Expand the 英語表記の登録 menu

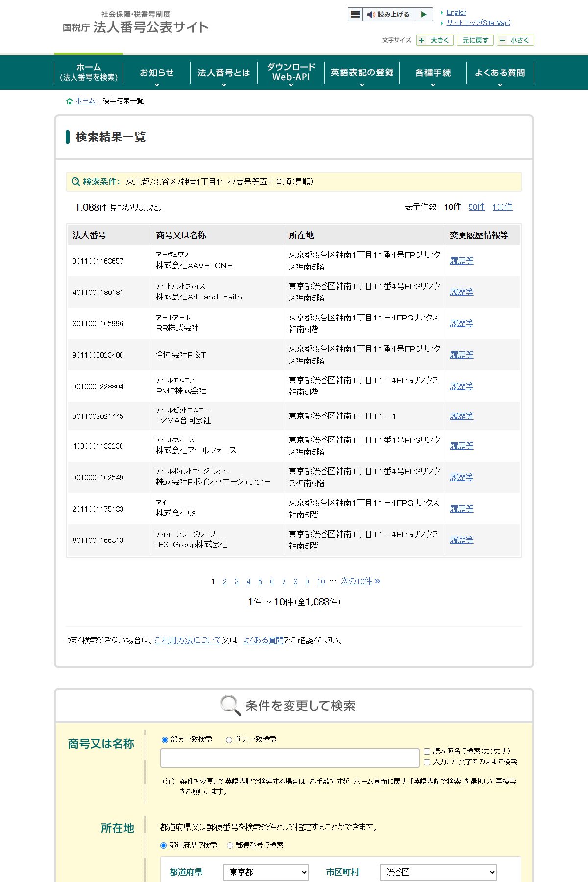[362, 73]
